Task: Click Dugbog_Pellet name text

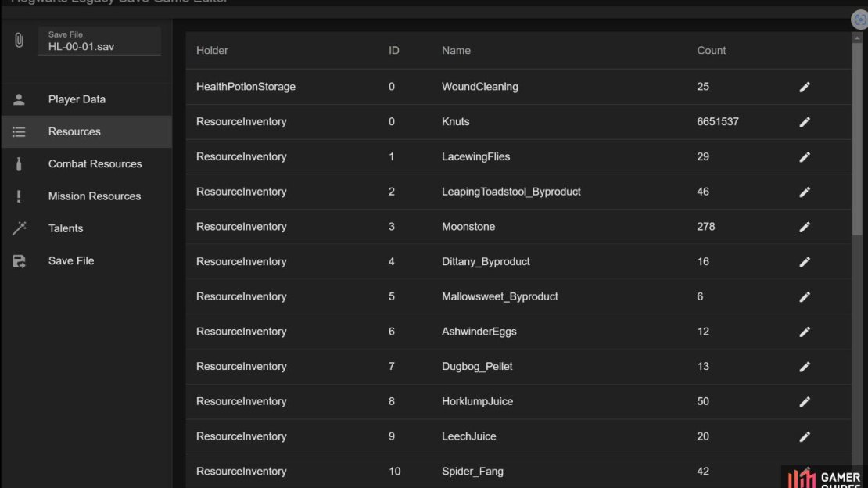Action: [x=477, y=366]
